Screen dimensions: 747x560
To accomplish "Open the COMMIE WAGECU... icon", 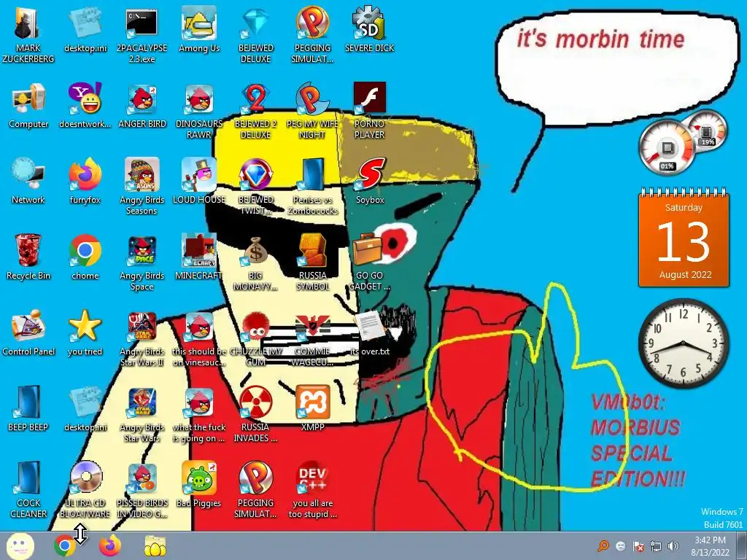I will pos(312,327).
